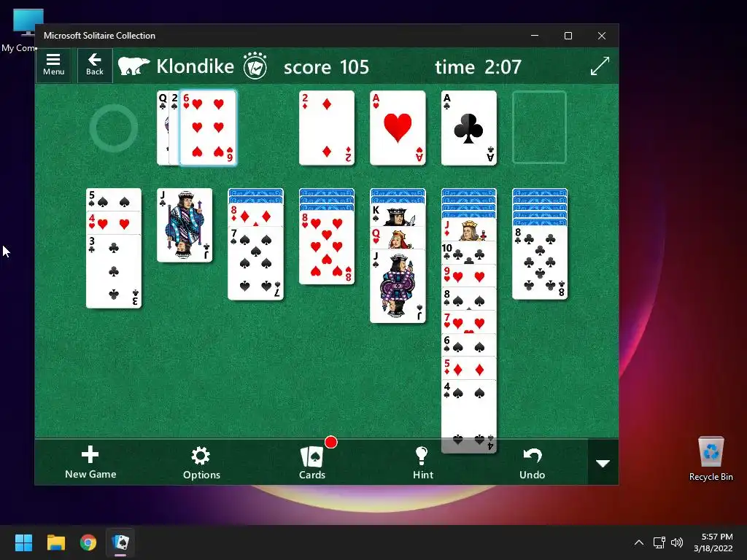Collapse the bottom toolbar with down arrow
The width and height of the screenshot is (747, 560).
(603, 463)
